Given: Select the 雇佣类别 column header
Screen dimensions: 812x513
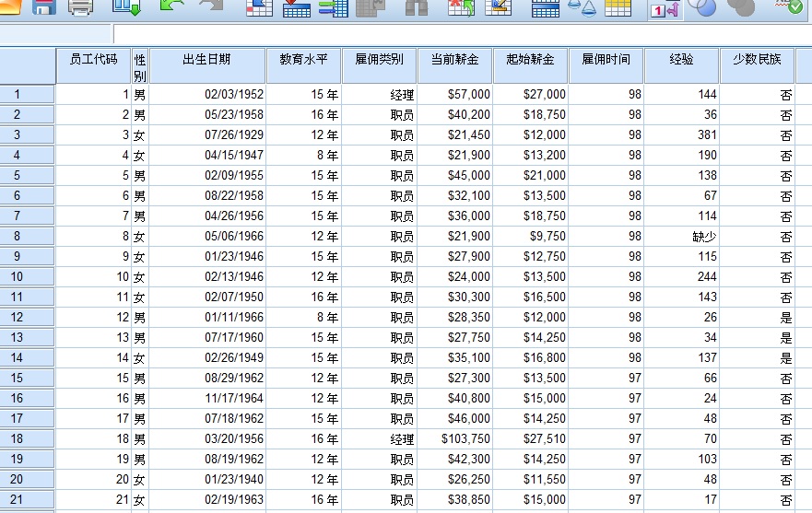Looking at the screenshot, I should (379, 65).
